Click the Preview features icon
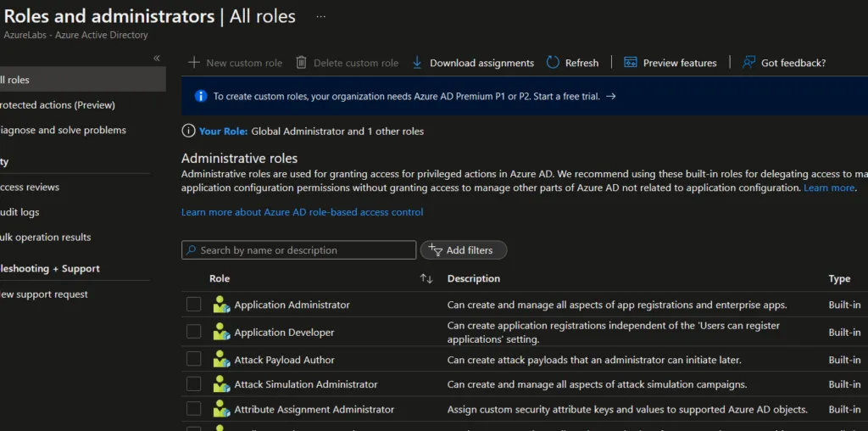The height and width of the screenshot is (431, 868). pos(631,63)
